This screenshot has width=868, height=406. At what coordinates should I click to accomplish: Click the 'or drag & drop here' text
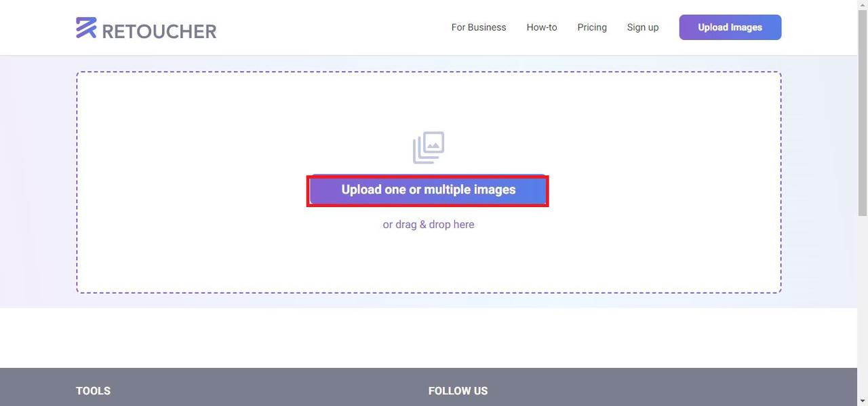pyautogui.click(x=429, y=224)
